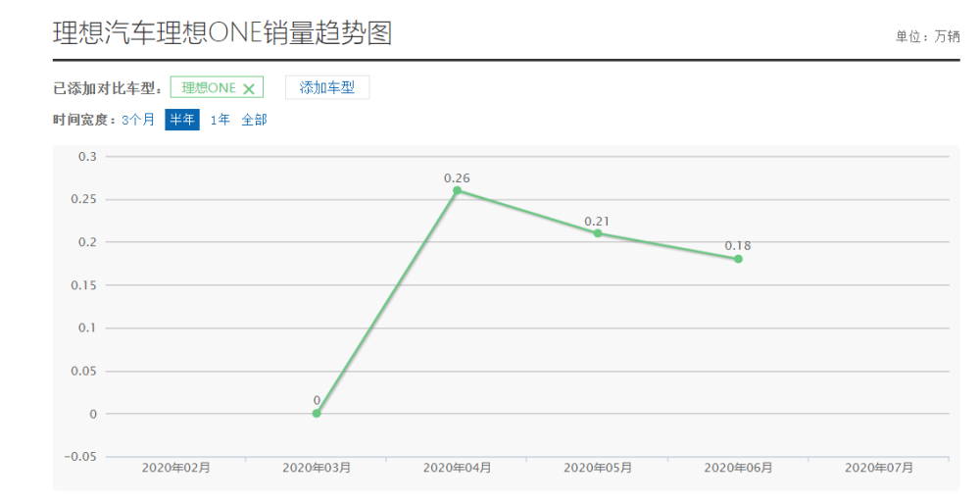The width and height of the screenshot is (980, 503).
Task: Select the 3个月 time range
Action: 138,120
